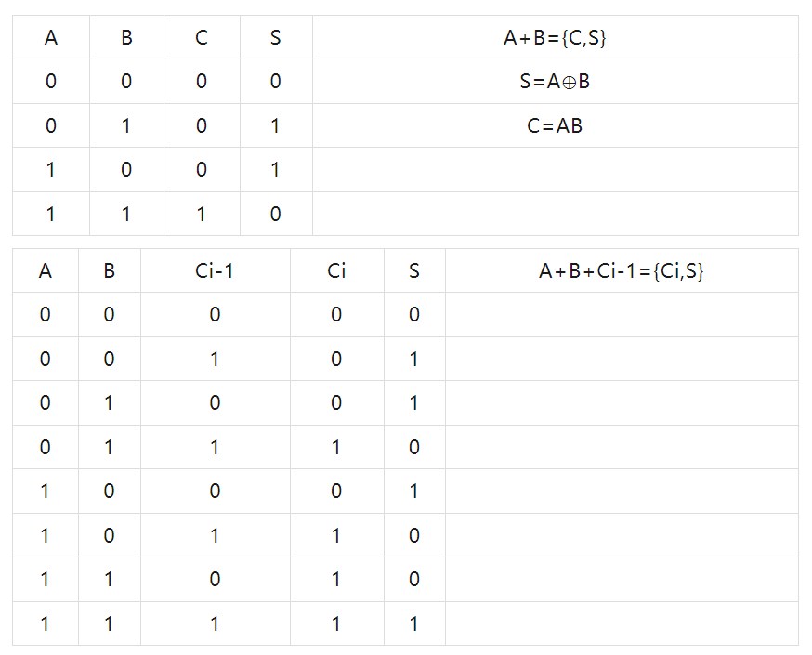Viewport: 812px width, 655px height.
Task: Click the Ci value in bottom table's fourth data row
Action: [336, 447]
